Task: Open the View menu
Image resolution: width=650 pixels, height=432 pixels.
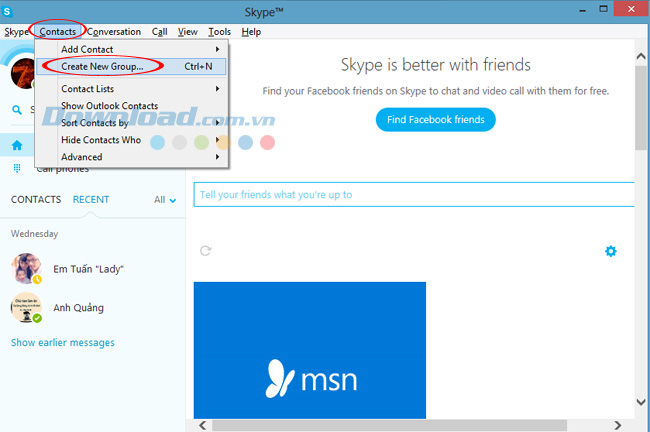Action: 187,32
